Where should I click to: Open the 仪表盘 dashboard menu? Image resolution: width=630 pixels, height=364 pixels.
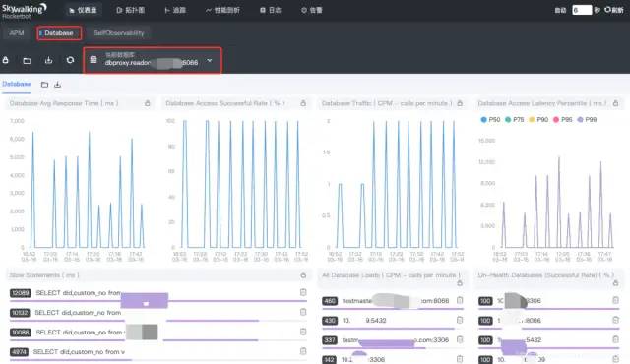tap(83, 10)
